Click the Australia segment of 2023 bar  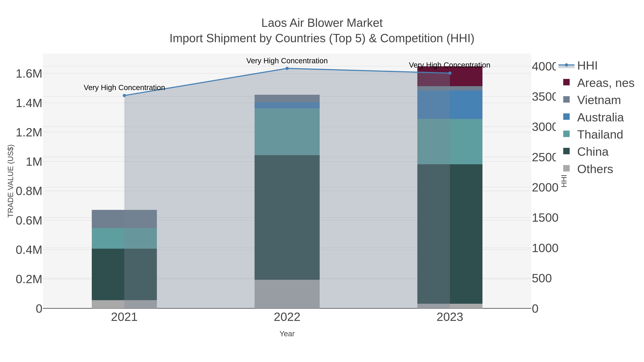450,105
